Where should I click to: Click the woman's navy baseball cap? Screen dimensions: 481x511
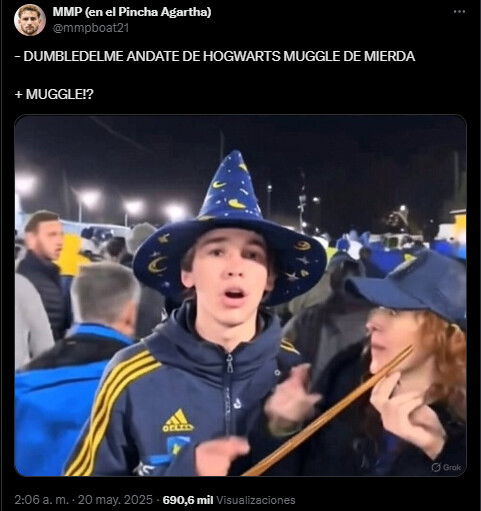pos(408,287)
